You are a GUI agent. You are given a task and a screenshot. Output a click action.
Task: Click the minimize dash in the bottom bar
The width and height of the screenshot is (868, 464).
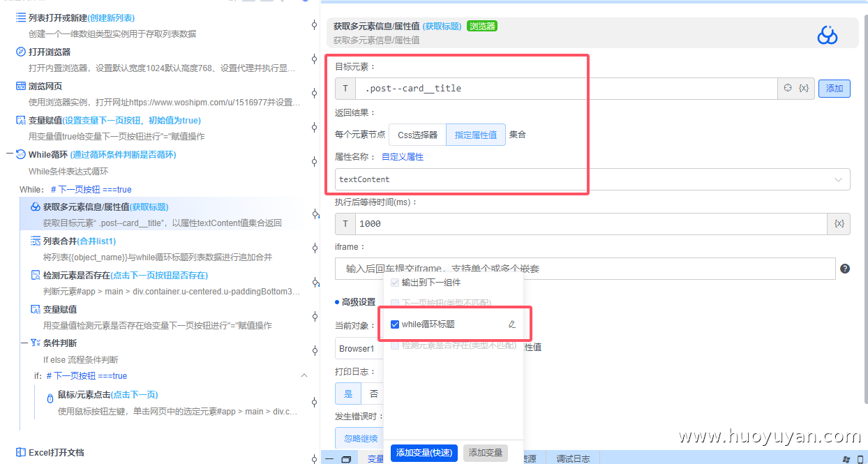point(329,458)
